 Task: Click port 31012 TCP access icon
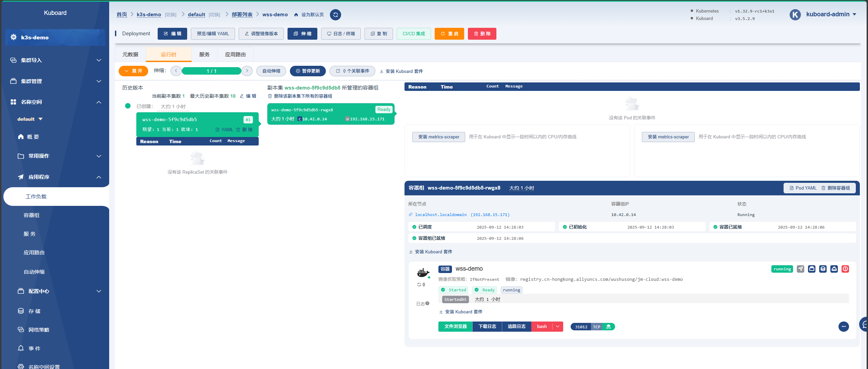coord(609,327)
